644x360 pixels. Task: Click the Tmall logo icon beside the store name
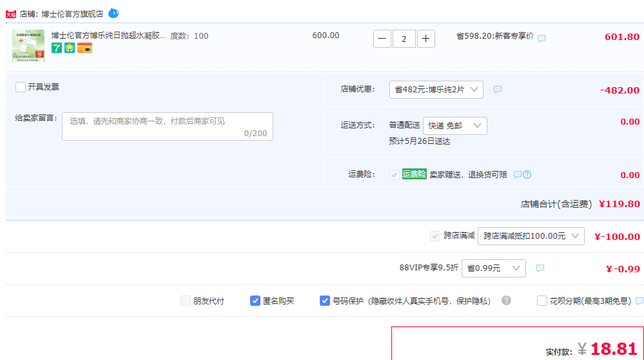click(x=11, y=14)
